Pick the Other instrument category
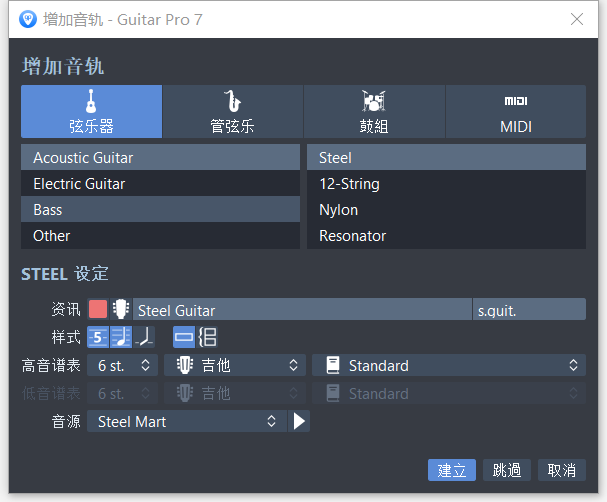This screenshot has height=502, width=607. click(160, 235)
